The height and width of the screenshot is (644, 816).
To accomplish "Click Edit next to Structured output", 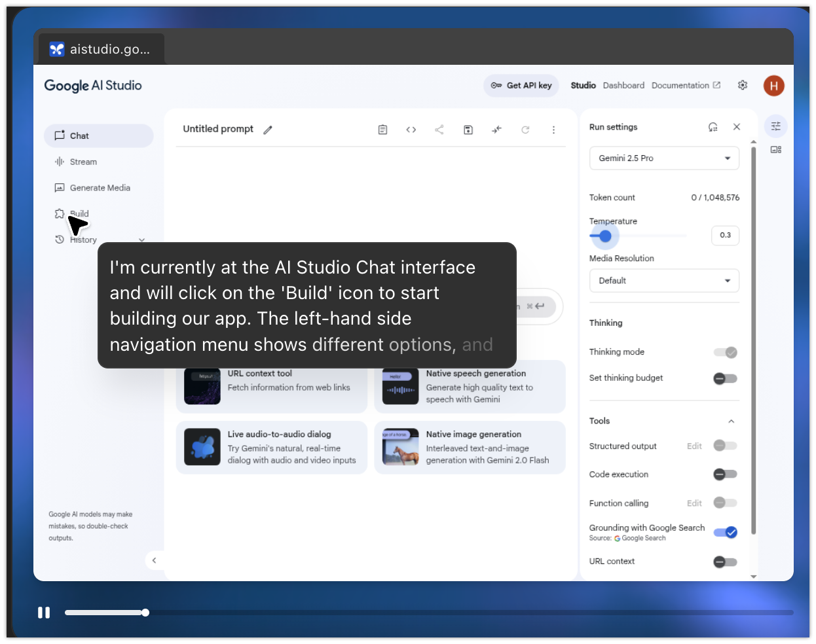I will coord(694,446).
